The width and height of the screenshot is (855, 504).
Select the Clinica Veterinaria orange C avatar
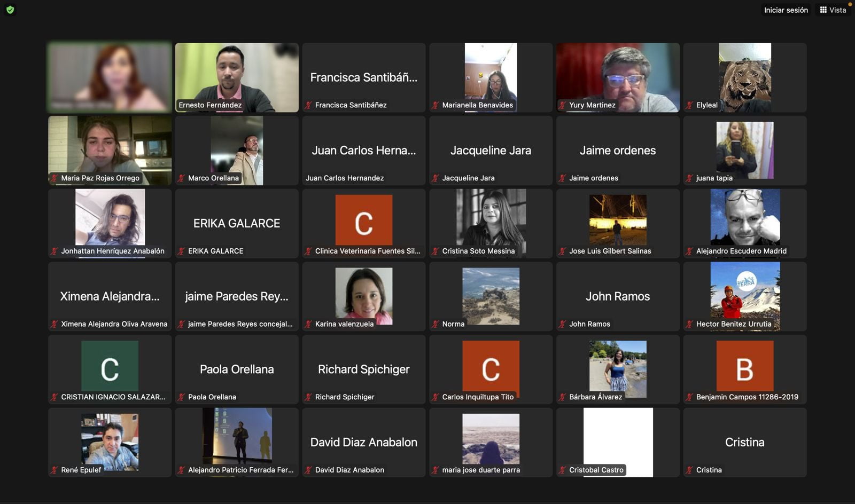click(x=363, y=219)
